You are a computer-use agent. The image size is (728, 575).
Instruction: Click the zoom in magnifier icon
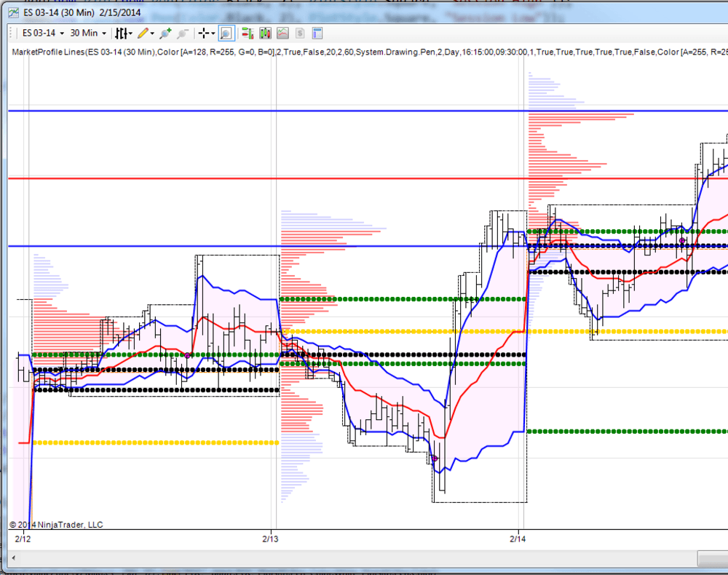tap(165, 33)
